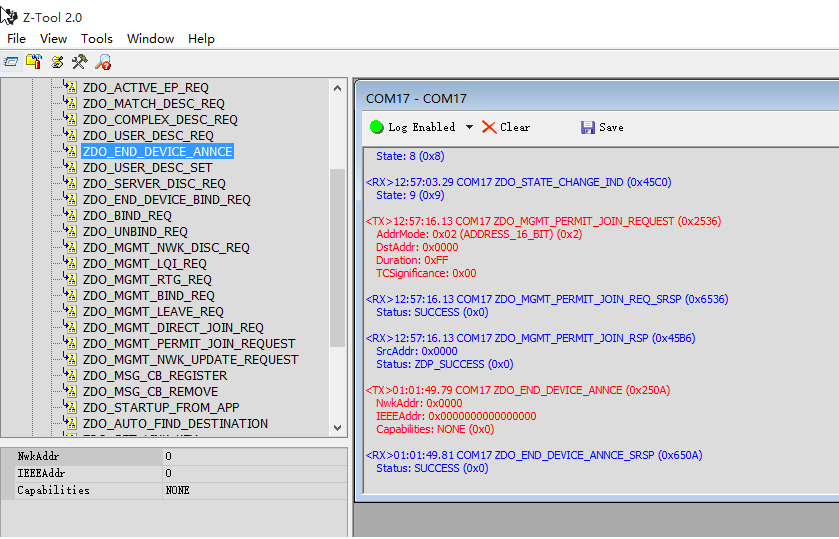This screenshot has height=539, width=839.
Task: Select ZDO_MGMT_DIRECT_JOIN_REQ command
Action: 173,328
